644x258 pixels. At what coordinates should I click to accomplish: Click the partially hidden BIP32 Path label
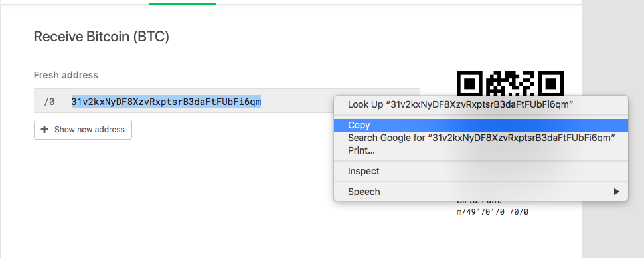[479, 202]
